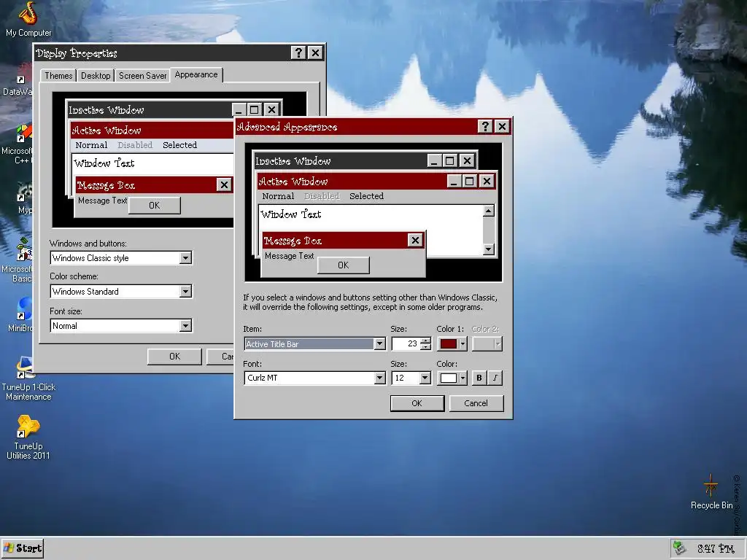Open the Microsoft Basic desktop shortcut
Image resolution: width=747 pixels, height=560 pixels.
[x=18, y=260]
